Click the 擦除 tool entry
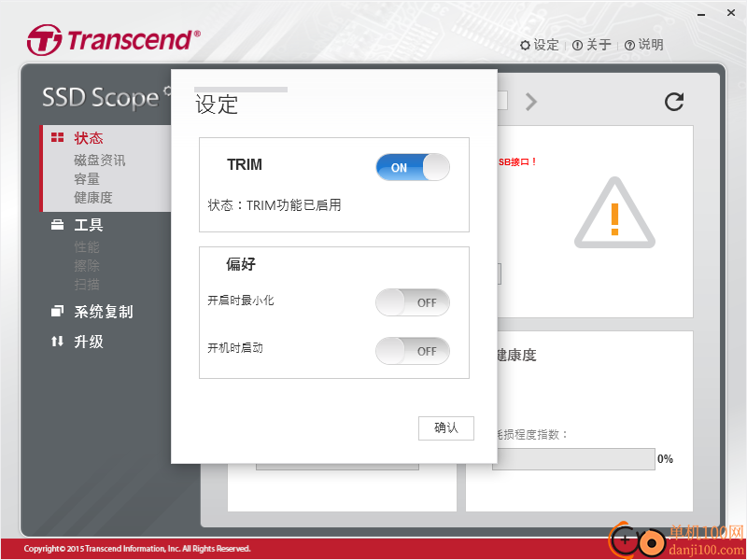747x560 pixels. tap(87, 265)
